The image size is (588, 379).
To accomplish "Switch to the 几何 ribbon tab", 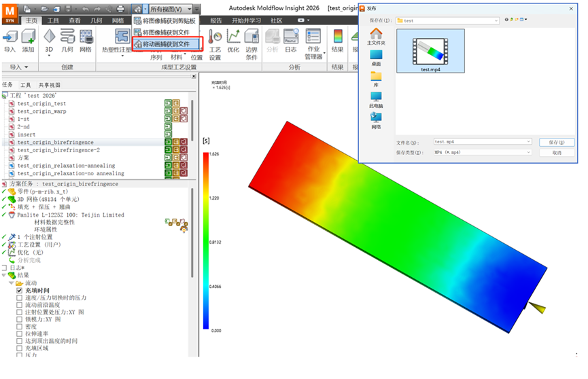I will [x=97, y=20].
